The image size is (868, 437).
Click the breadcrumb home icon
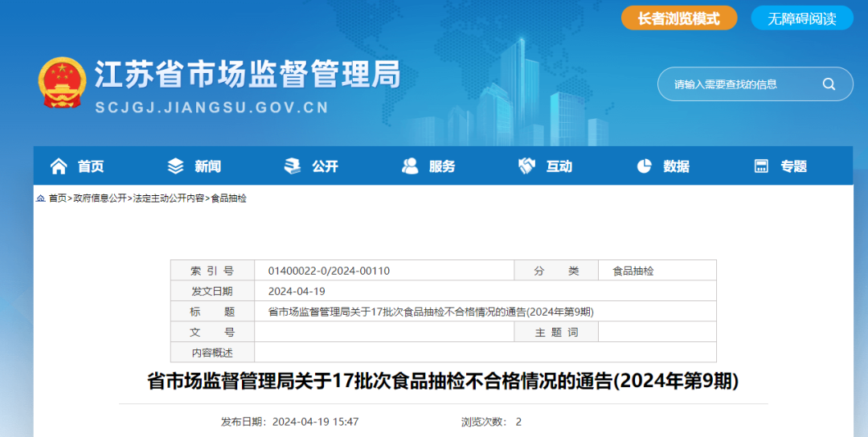click(40, 198)
